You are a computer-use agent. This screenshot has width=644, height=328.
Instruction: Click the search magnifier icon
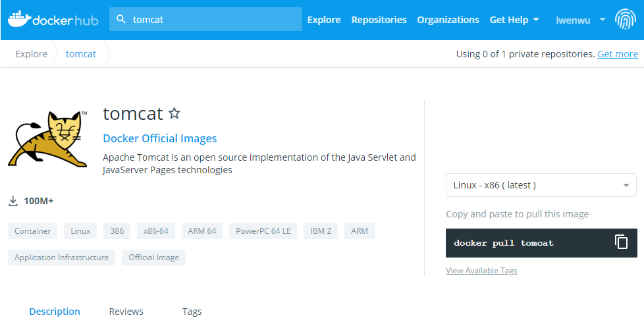121,20
